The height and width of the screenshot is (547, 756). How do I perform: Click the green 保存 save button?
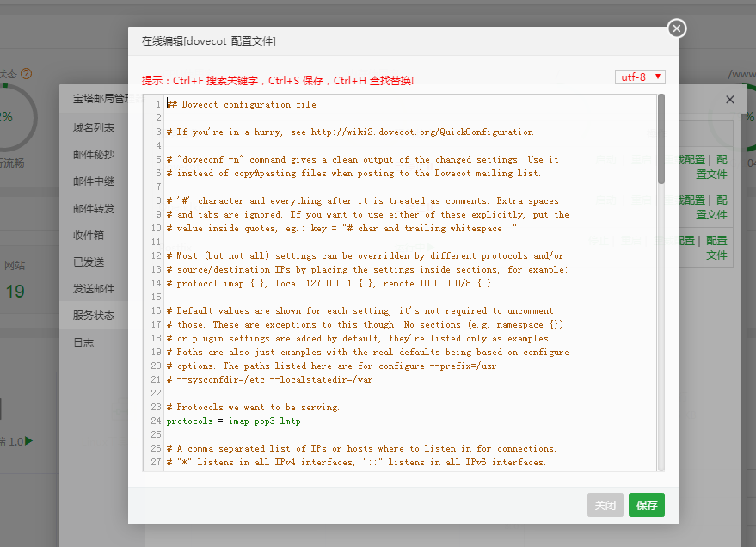pyautogui.click(x=646, y=505)
